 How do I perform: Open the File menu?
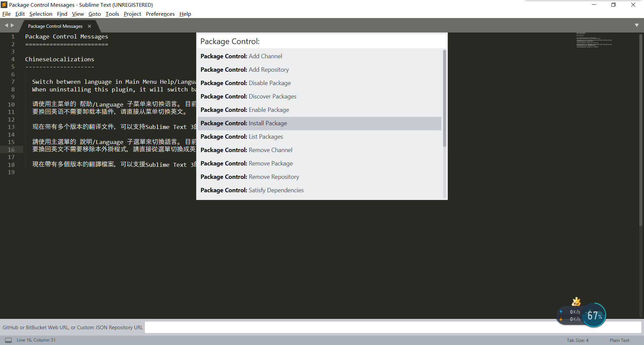click(6, 14)
